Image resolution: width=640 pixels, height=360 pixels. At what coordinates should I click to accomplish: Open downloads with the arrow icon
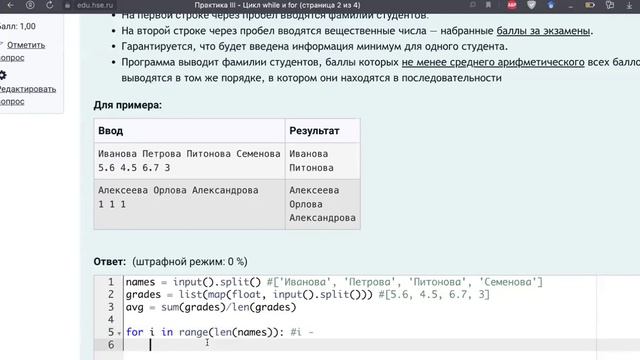coord(629,5)
